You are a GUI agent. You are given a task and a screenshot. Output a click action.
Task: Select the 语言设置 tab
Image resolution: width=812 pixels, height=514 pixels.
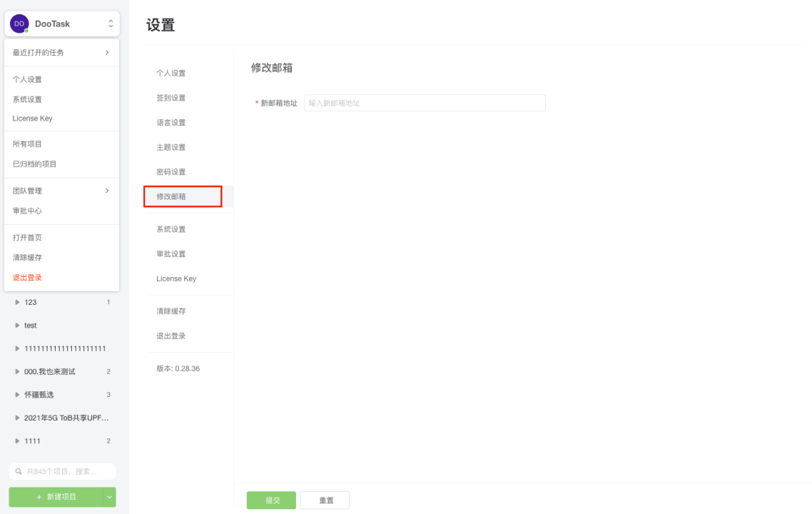[171, 122]
